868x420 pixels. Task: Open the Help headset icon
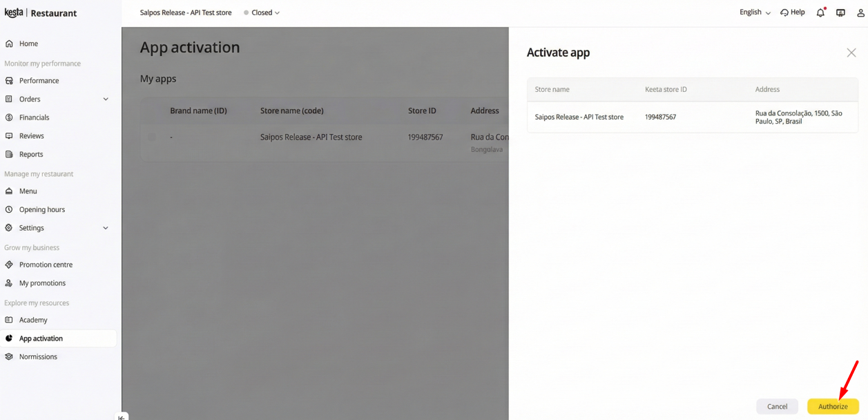pos(784,12)
